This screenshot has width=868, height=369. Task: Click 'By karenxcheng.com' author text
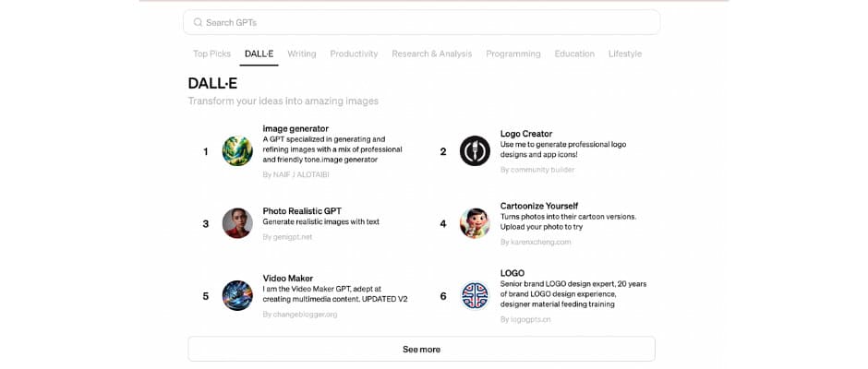tap(536, 242)
